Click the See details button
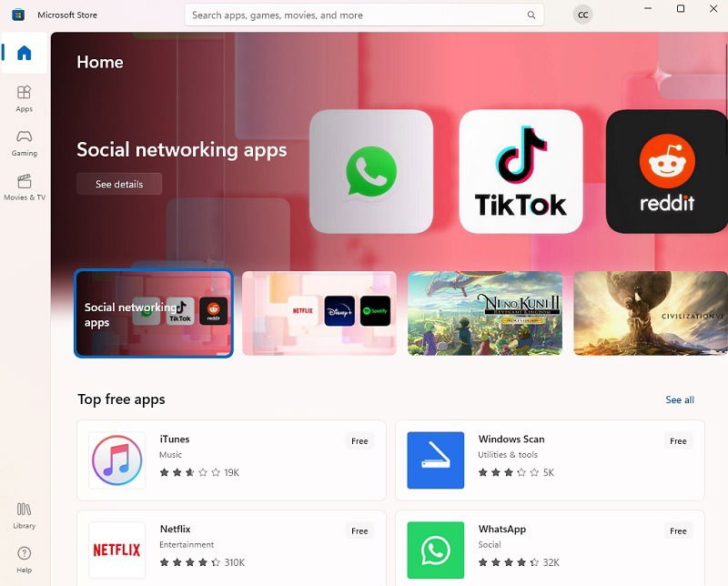The image size is (728, 586). 119,184
